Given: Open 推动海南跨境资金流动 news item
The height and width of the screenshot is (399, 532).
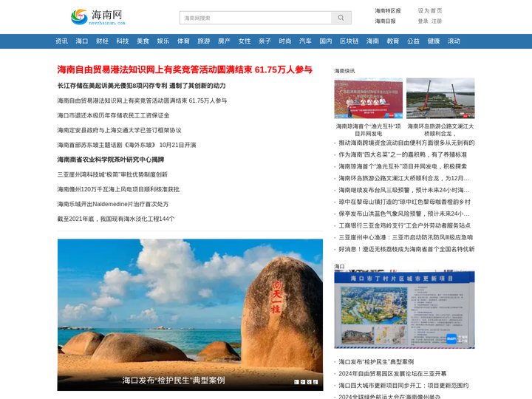Looking at the screenshot, I should click(406, 143).
